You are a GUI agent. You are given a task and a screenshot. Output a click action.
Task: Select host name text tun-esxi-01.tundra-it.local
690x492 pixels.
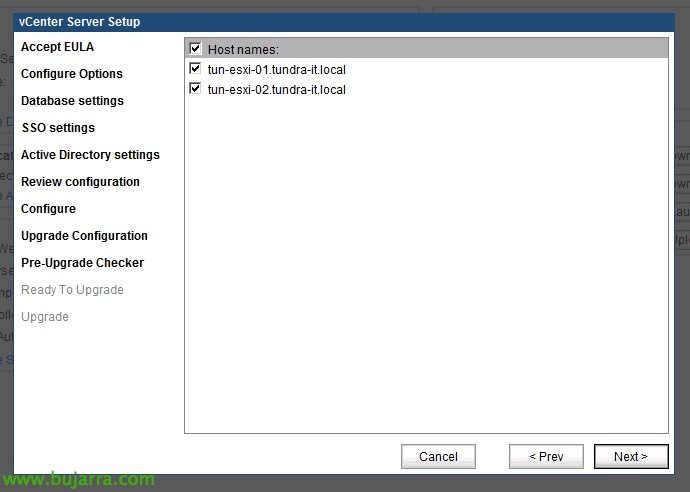click(x=277, y=70)
